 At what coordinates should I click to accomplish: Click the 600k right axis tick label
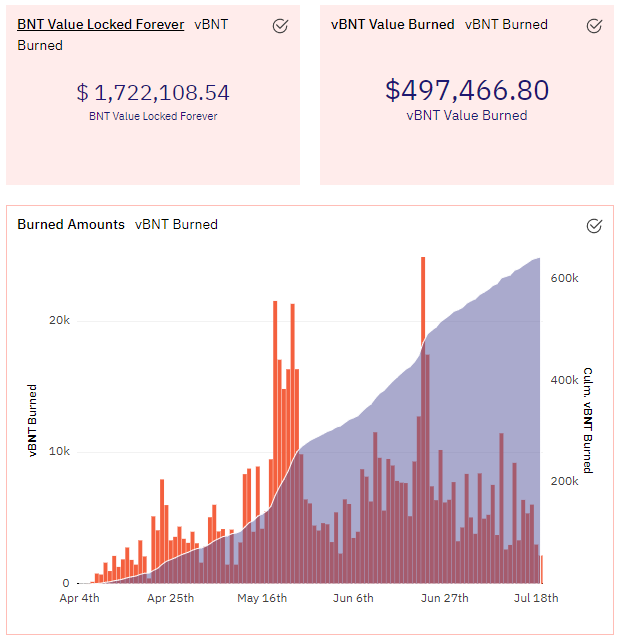[x=564, y=278]
